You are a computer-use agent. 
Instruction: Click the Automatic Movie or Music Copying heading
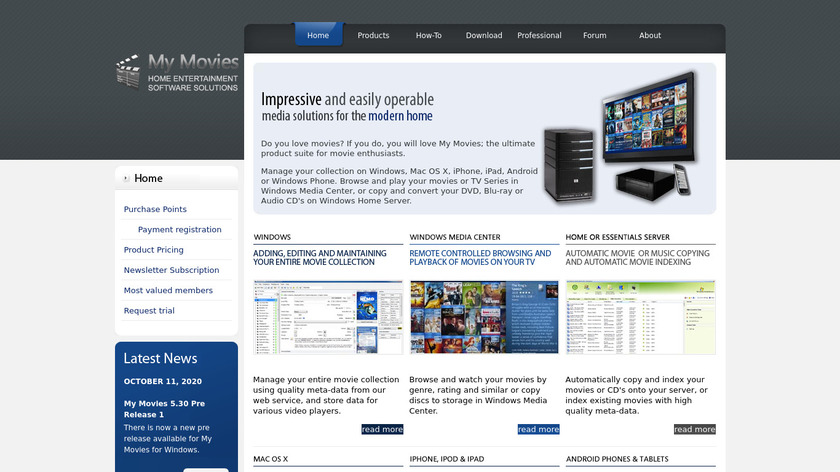coord(638,258)
